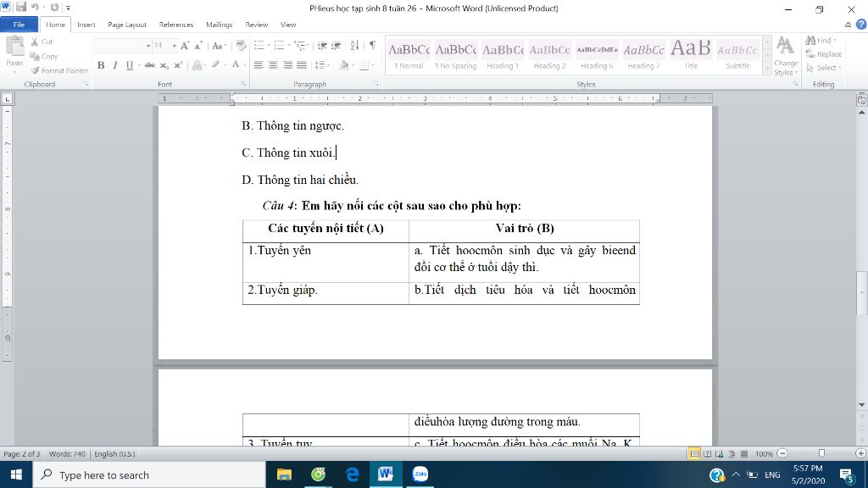Align text left
868x488 pixels.
pyautogui.click(x=259, y=65)
